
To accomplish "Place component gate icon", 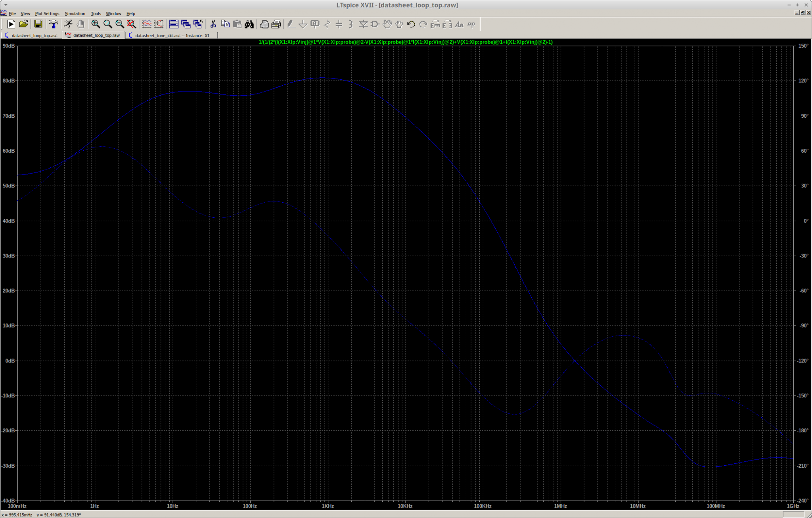I will pos(375,24).
